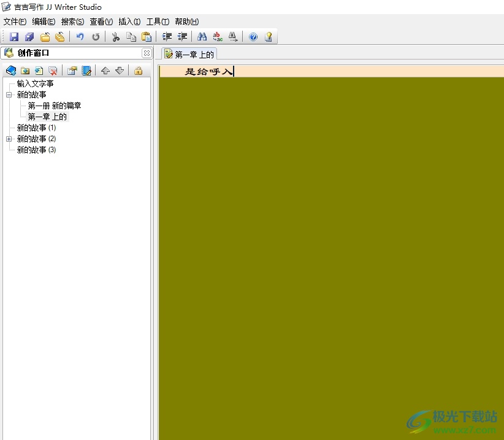
Task: Move selected item up with arrow
Action: pos(105,71)
